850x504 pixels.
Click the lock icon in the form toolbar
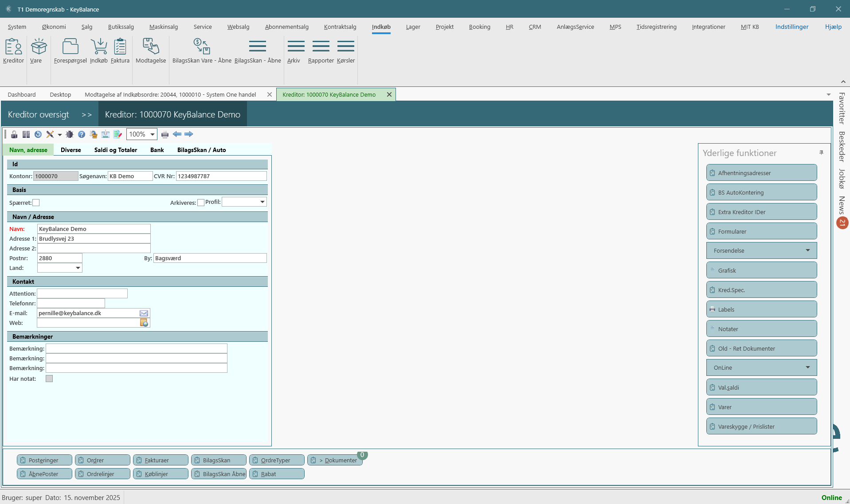tap(14, 134)
